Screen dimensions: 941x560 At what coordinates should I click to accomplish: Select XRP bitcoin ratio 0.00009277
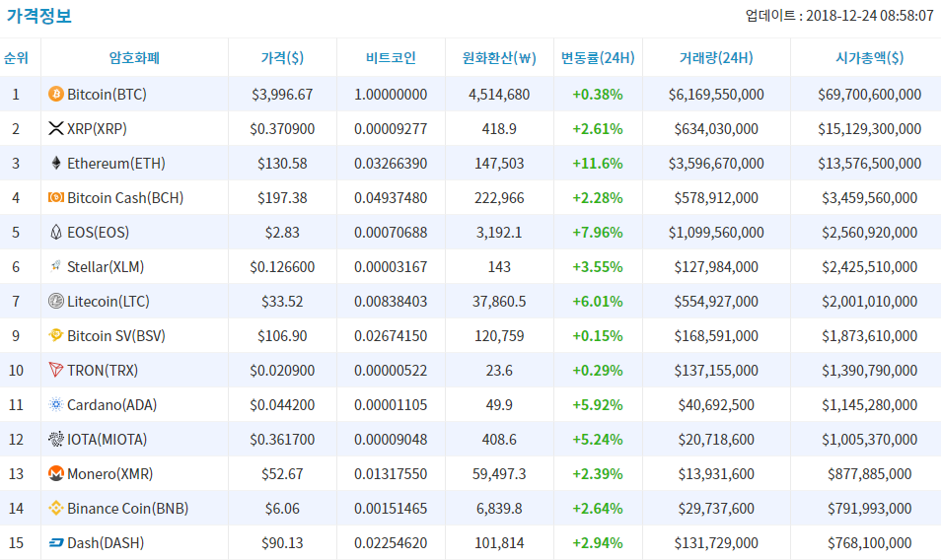391,128
